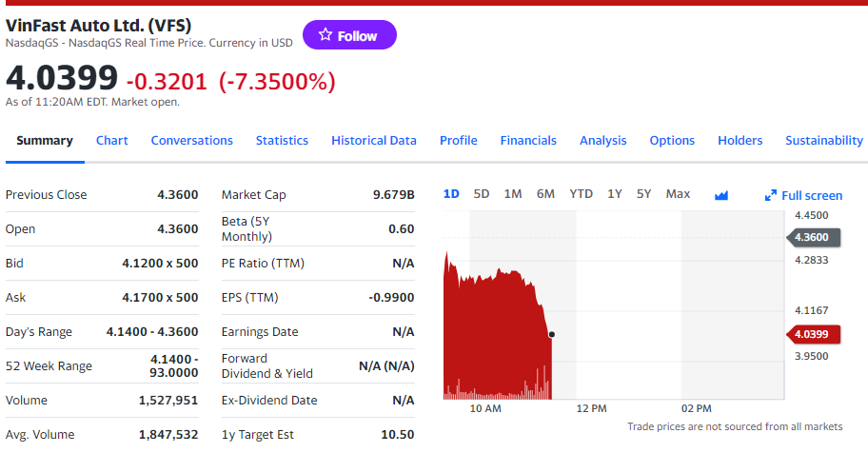Open the Historical Data tab

(x=373, y=140)
